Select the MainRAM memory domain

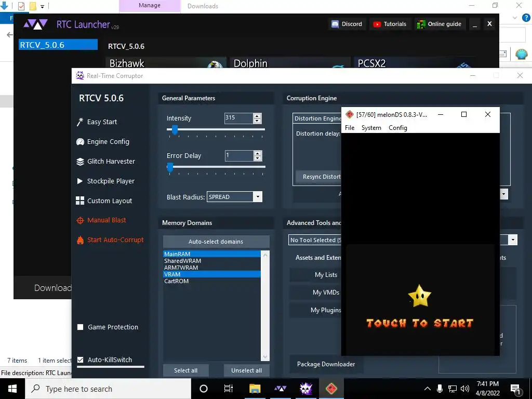point(212,254)
